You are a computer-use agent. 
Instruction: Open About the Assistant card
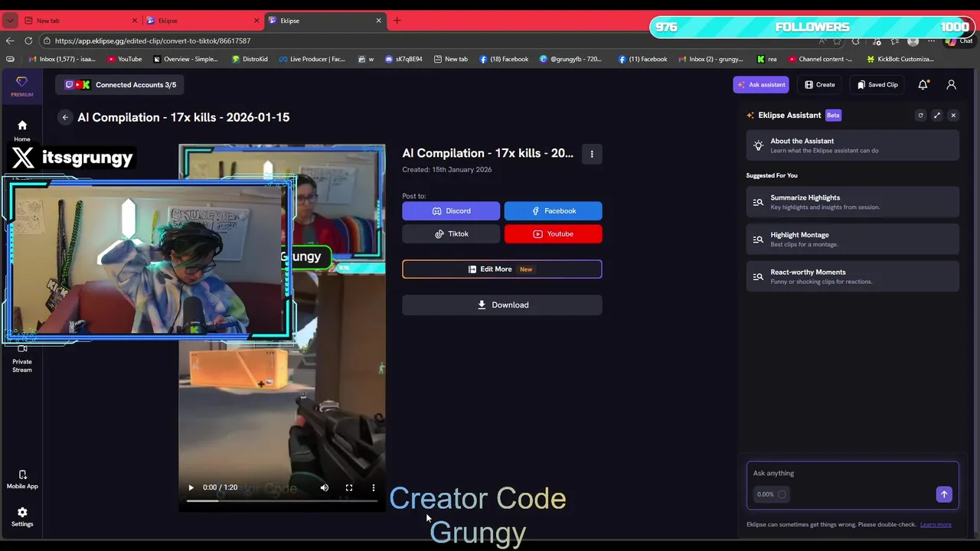tap(852, 145)
